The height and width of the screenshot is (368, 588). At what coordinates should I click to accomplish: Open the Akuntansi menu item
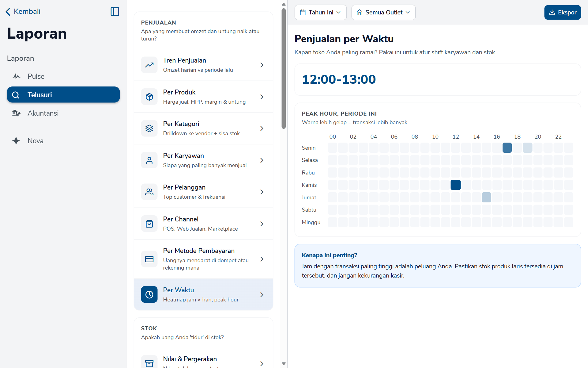[63, 113]
